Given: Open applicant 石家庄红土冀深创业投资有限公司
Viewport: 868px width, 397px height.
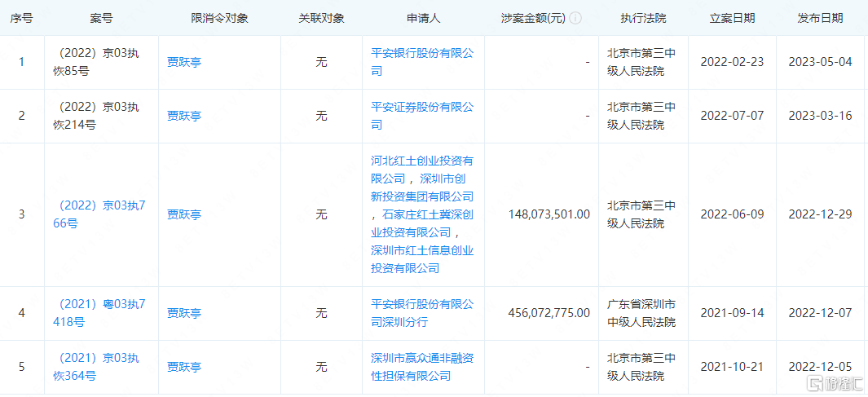Looking at the screenshot, I should pyautogui.click(x=421, y=223).
